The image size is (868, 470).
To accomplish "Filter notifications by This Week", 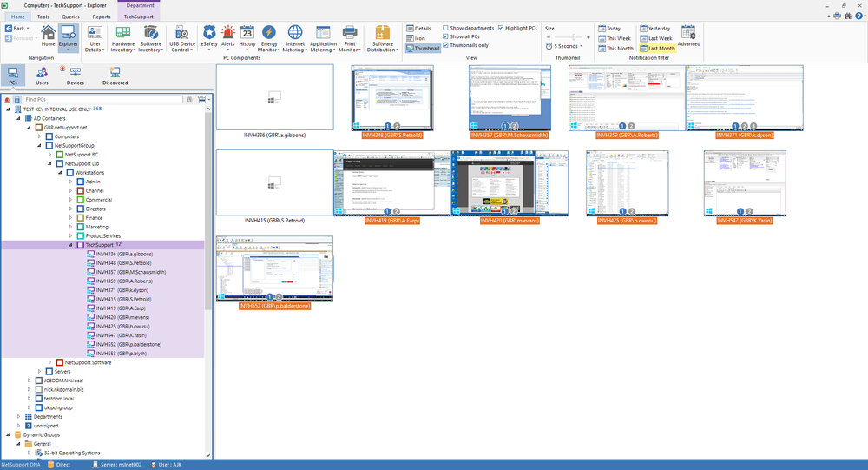I will 614,38.
